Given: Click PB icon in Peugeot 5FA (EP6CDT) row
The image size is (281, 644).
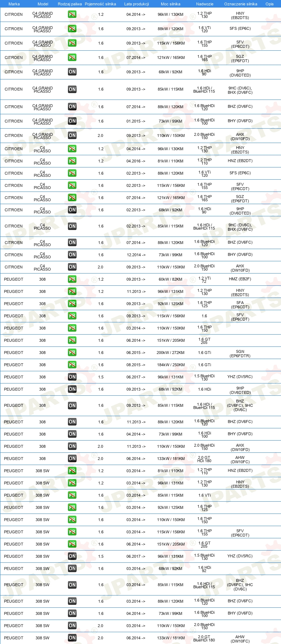Looking at the screenshot, I should click(x=72, y=304).
